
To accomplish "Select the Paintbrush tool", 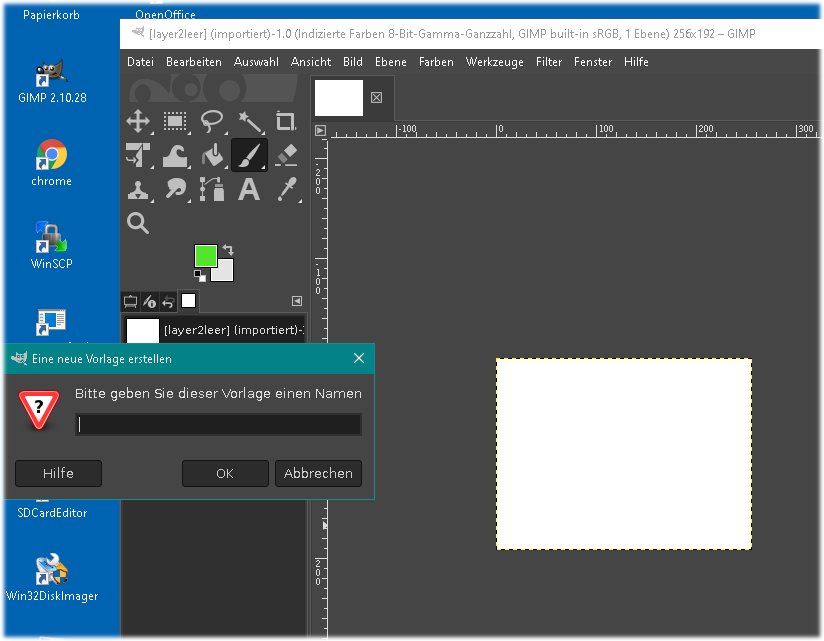I will 250,156.
